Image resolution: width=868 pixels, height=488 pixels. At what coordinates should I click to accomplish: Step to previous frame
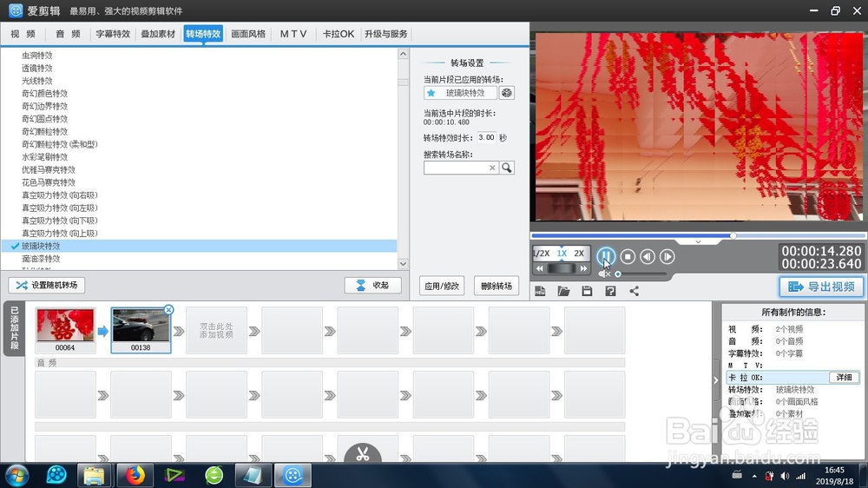648,256
